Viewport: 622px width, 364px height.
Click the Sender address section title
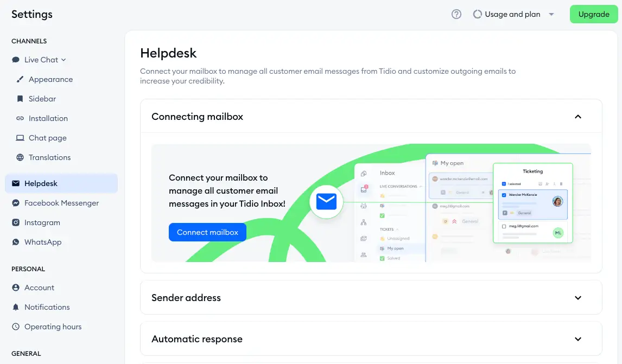click(186, 298)
